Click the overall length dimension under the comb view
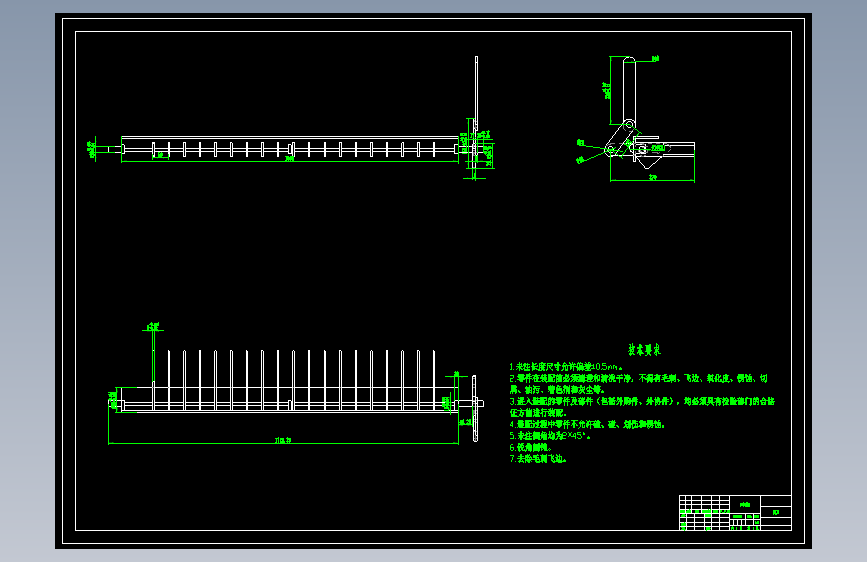Viewport: 867px width, 562px height. 283,441
